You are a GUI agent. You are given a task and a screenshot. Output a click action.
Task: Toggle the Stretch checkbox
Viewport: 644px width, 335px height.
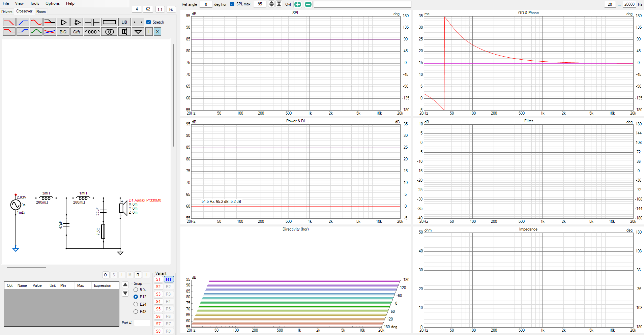pos(149,22)
